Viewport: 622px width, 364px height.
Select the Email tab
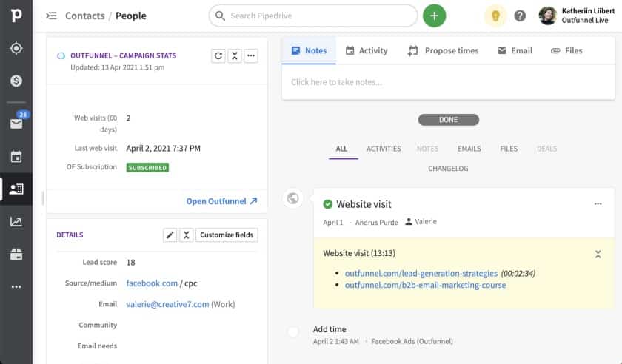515,51
